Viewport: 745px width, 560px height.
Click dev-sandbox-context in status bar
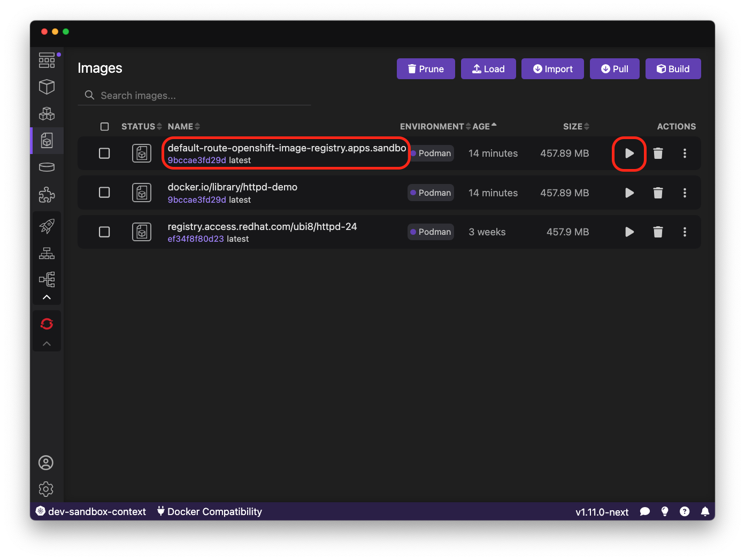tap(91, 512)
